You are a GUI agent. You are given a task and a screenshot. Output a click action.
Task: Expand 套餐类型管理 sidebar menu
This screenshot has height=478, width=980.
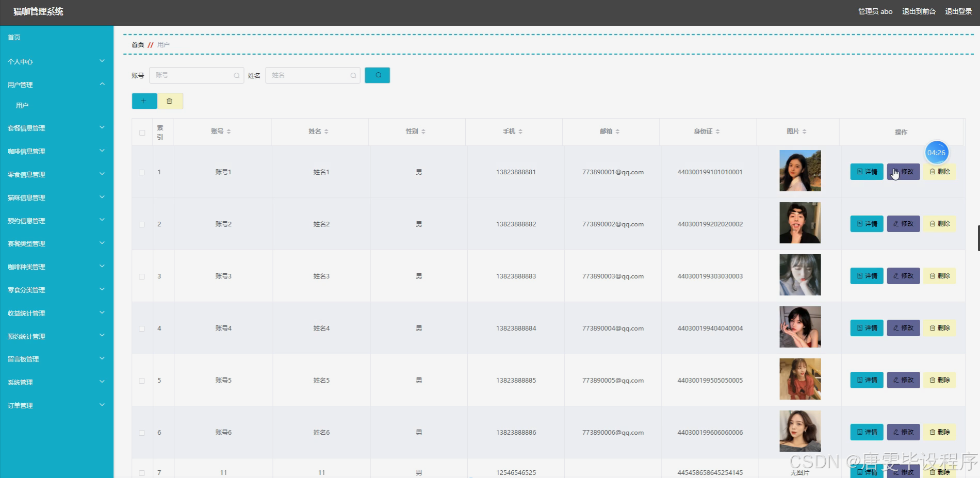tap(57, 243)
